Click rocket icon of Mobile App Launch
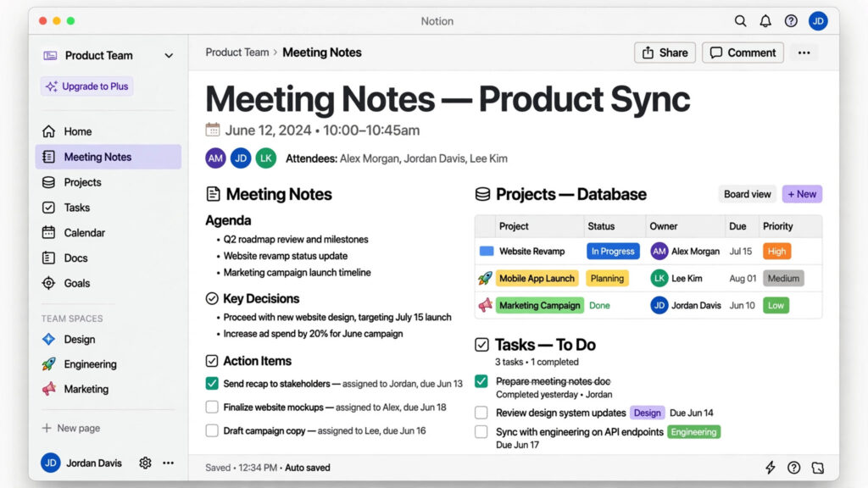 coord(485,278)
